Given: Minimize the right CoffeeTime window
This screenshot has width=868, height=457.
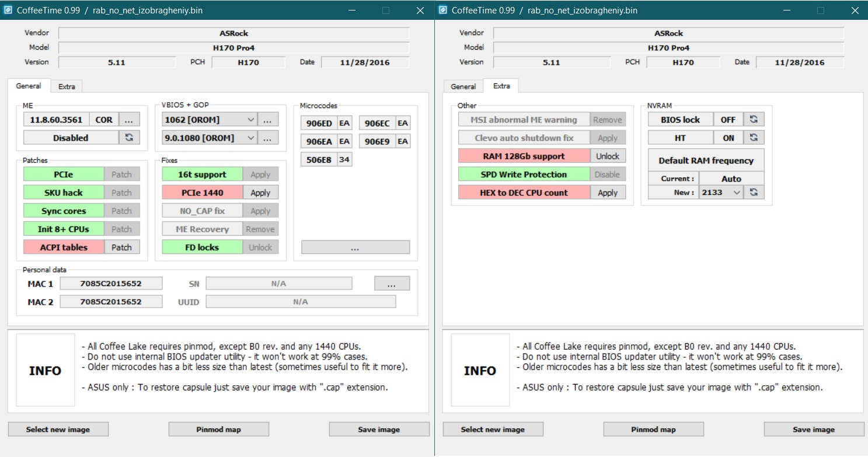Looking at the screenshot, I should [786, 11].
